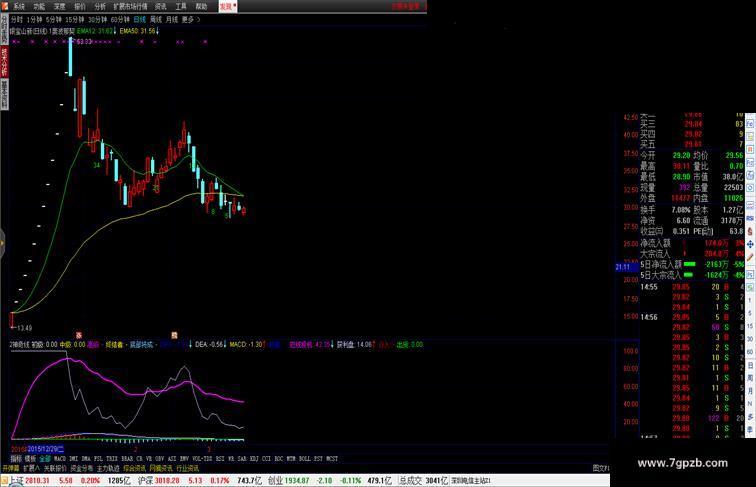Switch to the 15分钟 chart period
The height and width of the screenshot is (487, 756).
[x=74, y=20]
